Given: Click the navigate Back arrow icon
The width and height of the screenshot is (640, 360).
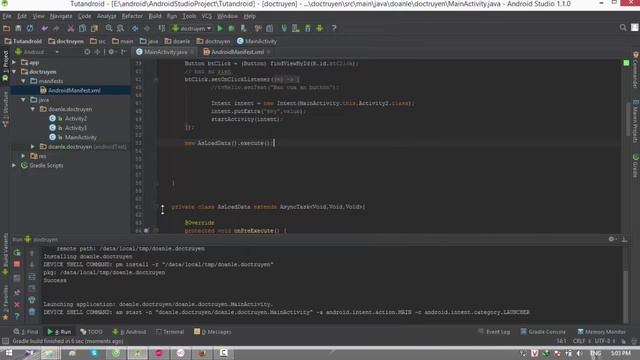Looking at the screenshot, I should [x=135, y=28].
